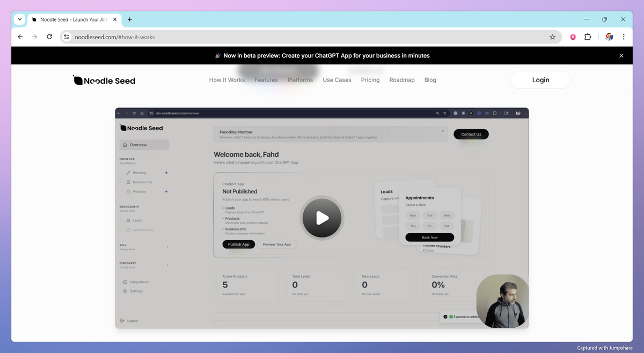Open the Chrome profile avatar
Viewport: 644px width, 353px height.
[609, 37]
